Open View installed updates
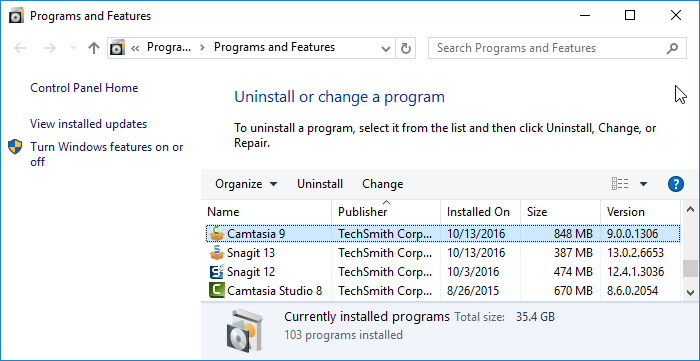The width and height of the screenshot is (700, 361). 88,124
